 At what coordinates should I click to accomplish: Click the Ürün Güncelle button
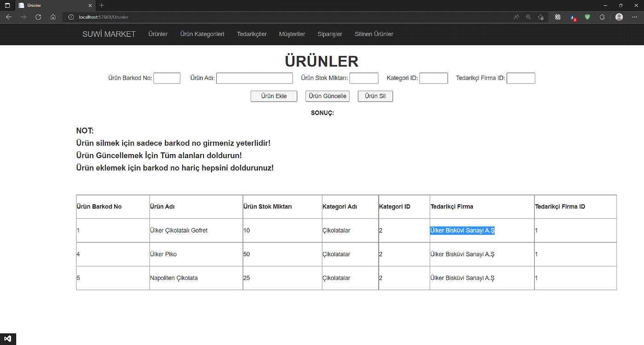pyautogui.click(x=328, y=96)
